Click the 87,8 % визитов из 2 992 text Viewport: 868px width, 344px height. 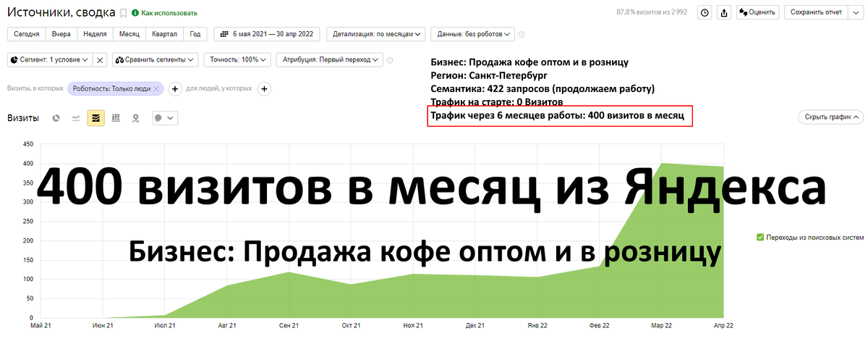[x=652, y=12]
